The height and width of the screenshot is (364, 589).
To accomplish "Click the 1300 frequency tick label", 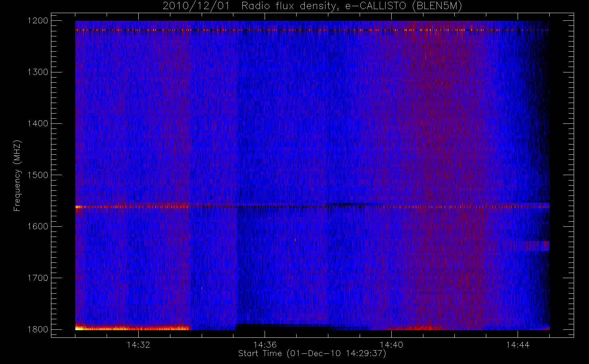I will tap(38, 72).
